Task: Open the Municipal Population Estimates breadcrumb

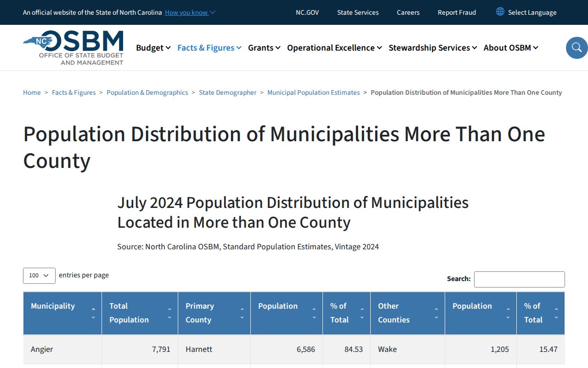Action: [x=314, y=92]
